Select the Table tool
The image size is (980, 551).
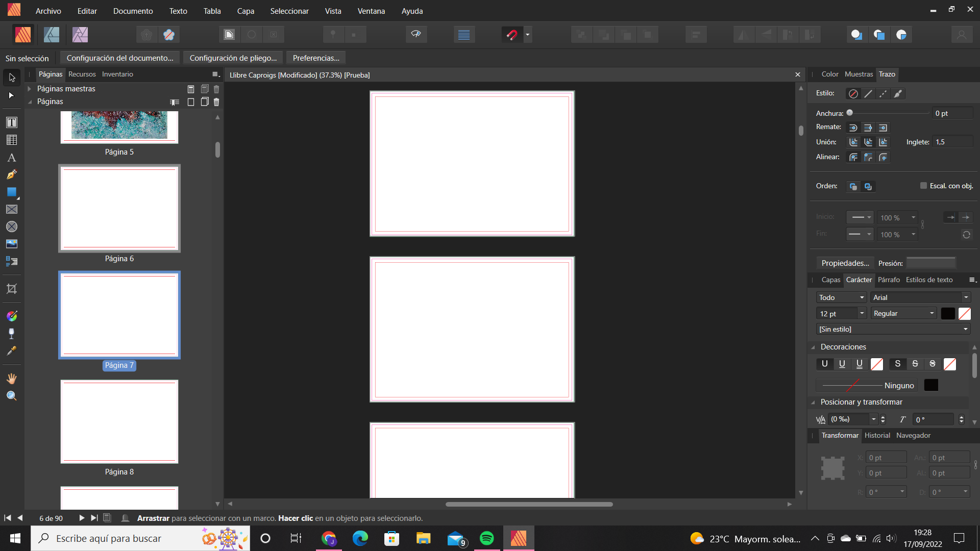click(x=12, y=140)
